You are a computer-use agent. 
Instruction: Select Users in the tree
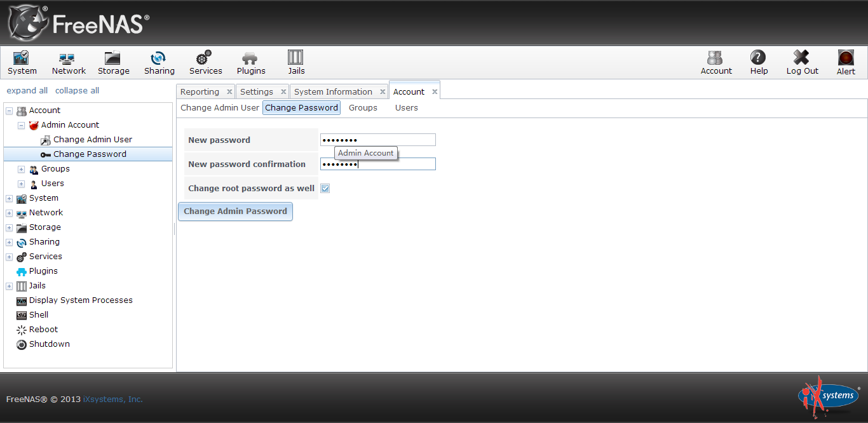click(x=53, y=184)
